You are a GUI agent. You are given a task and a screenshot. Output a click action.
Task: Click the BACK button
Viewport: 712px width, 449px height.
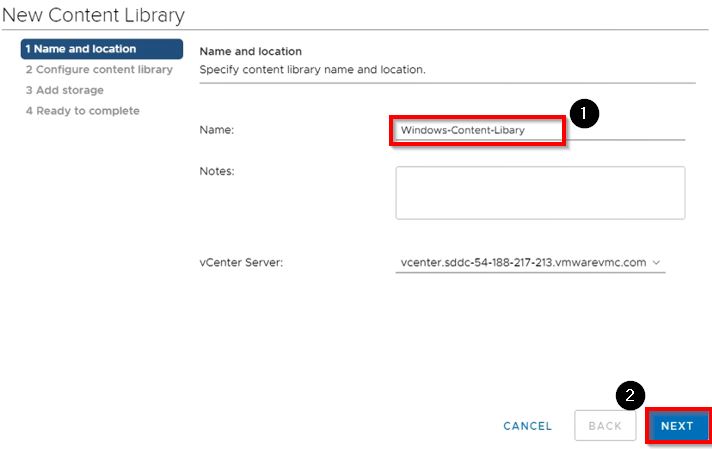tap(605, 426)
